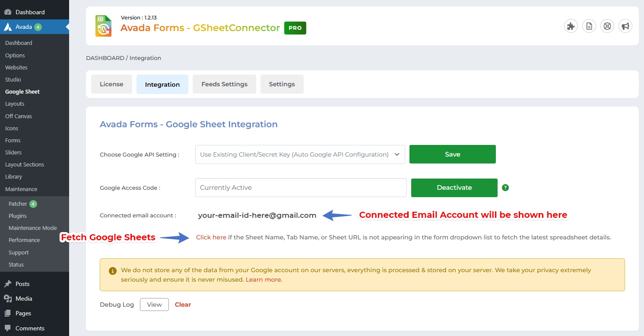Screen dimensions: 644x336
Task: Click the green help question mark icon
Action: (x=505, y=188)
